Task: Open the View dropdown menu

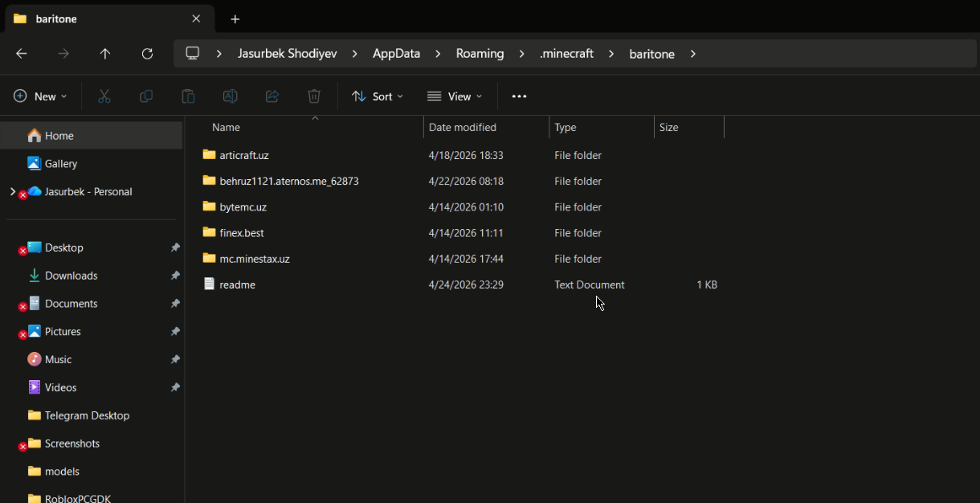Action: (455, 96)
